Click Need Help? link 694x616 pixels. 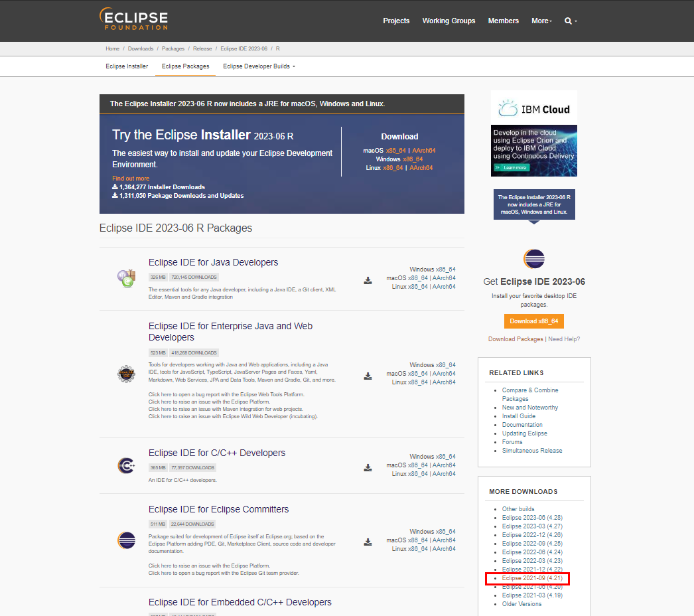pyautogui.click(x=564, y=339)
